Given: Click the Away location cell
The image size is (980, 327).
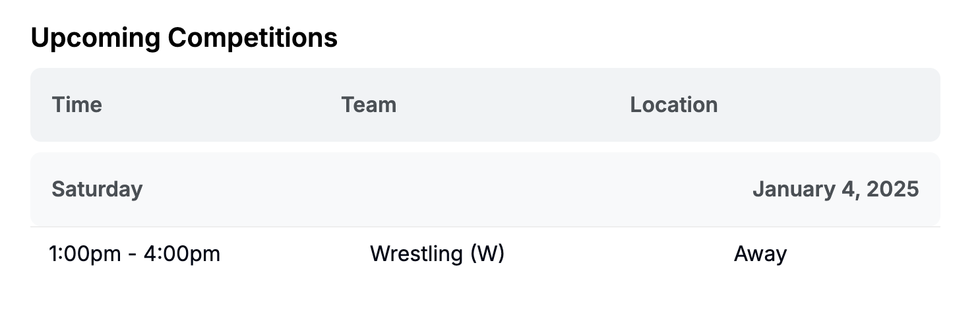Looking at the screenshot, I should 760,254.
